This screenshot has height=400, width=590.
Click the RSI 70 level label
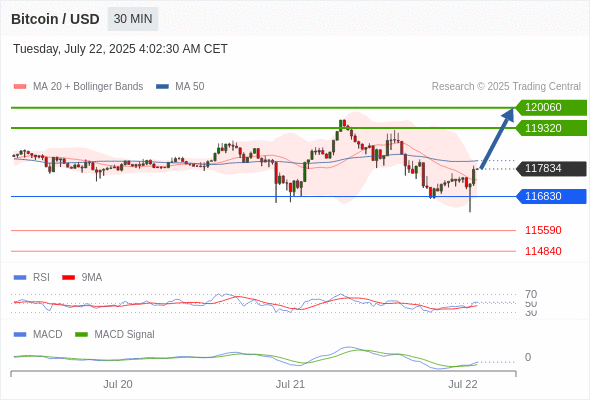pos(531,294)
